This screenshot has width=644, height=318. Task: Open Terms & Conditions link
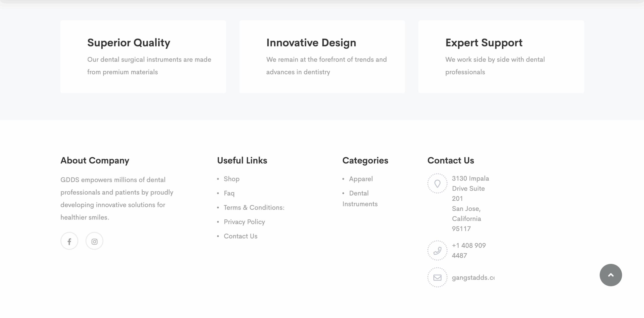[254, 208]
